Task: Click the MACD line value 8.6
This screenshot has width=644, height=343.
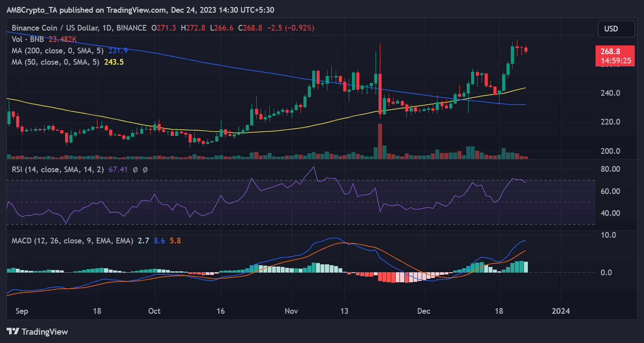Action: 158,240
